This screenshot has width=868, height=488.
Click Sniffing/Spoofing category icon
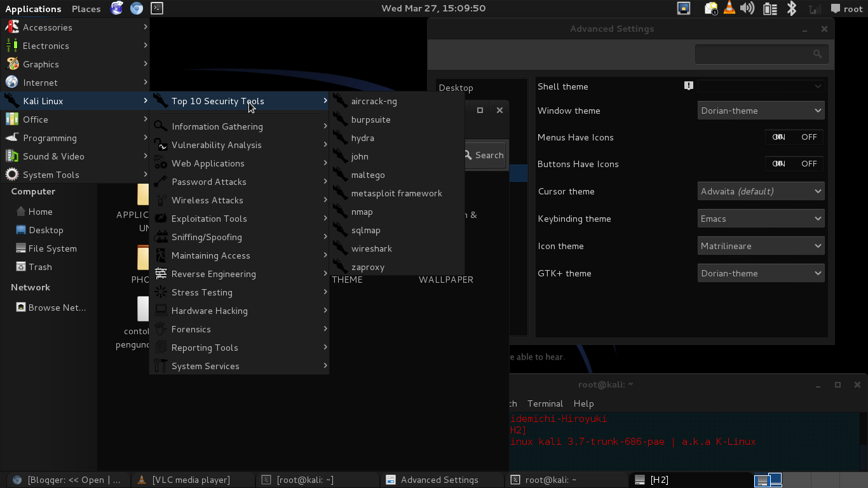pyautogui.click(x=161, y=237)
